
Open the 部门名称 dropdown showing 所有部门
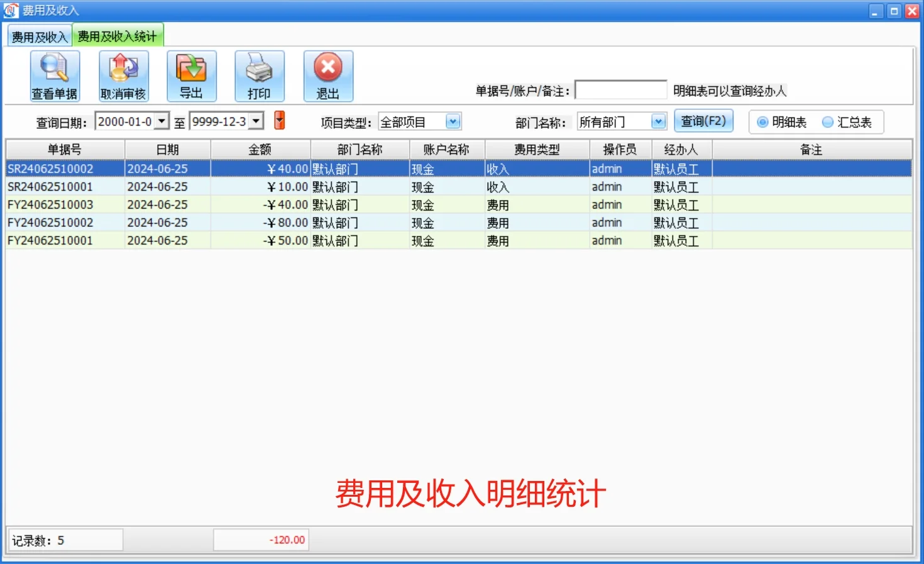tap(657, 121)
